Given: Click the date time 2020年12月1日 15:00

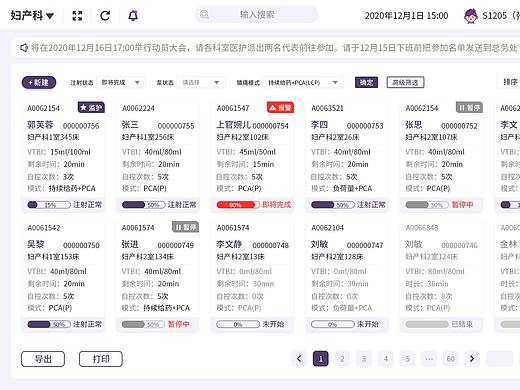Looking at the screenshot, I should (x=406, y=16).
